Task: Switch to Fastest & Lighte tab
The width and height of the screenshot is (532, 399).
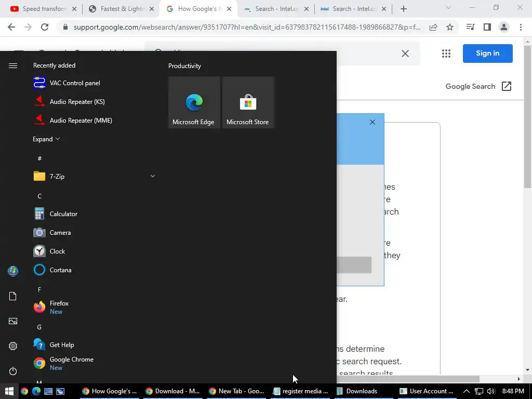Action: click(121, 9)
